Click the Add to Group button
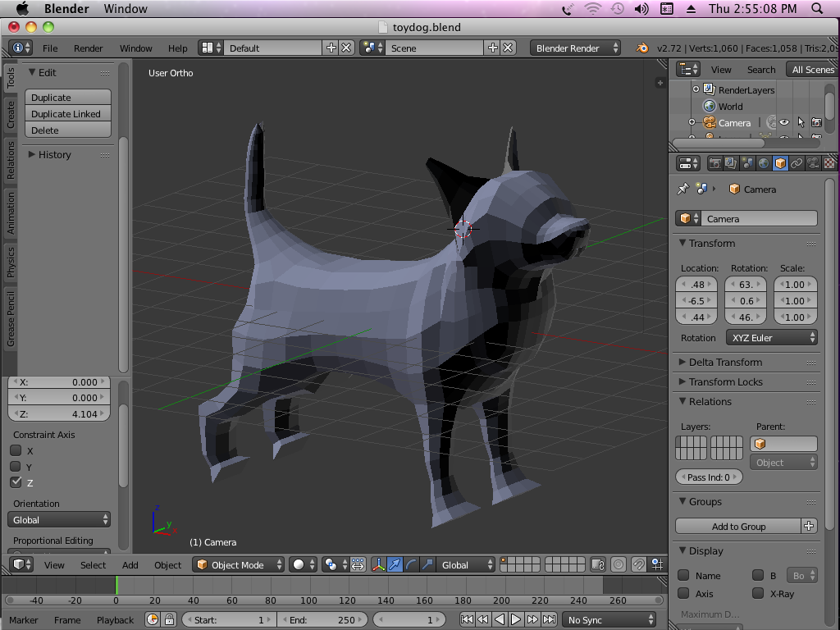Viewport: 840px width, 630px height. click(737, 527)
